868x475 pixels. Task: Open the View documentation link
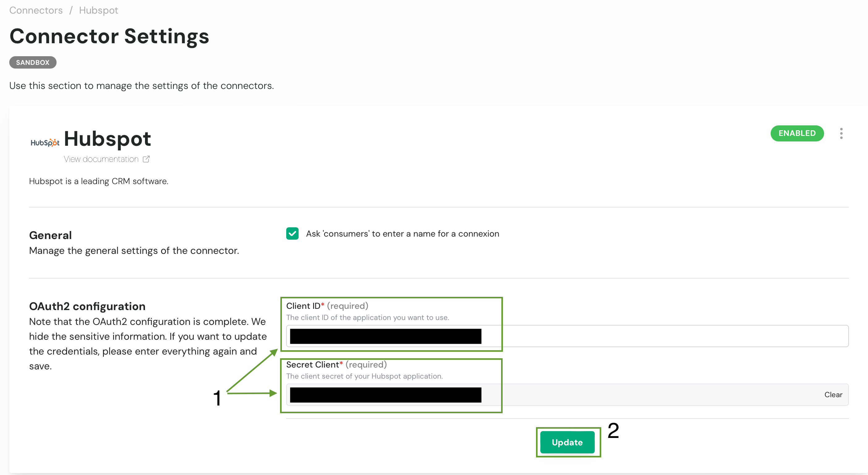pyautogui.click(x=101, y=159)
